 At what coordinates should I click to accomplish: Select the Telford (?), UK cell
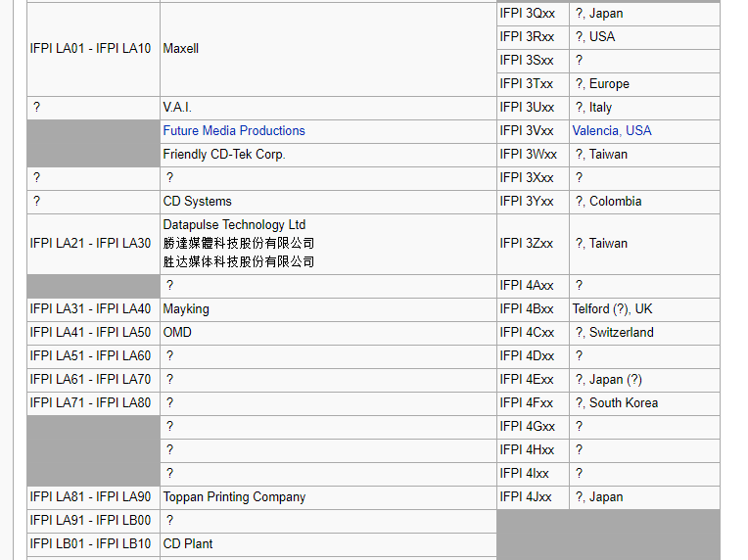pyautogui.click(x=612, y=309)
